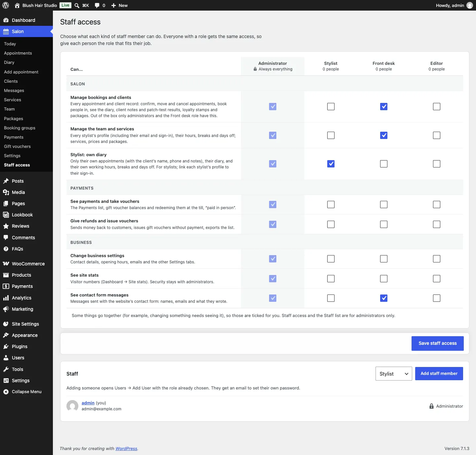The width and height of the screenshot is (476, 455).
Task: Open the site home icon for Blush Hair Studio
Action: pyautogui.click(x=17, y=5)
